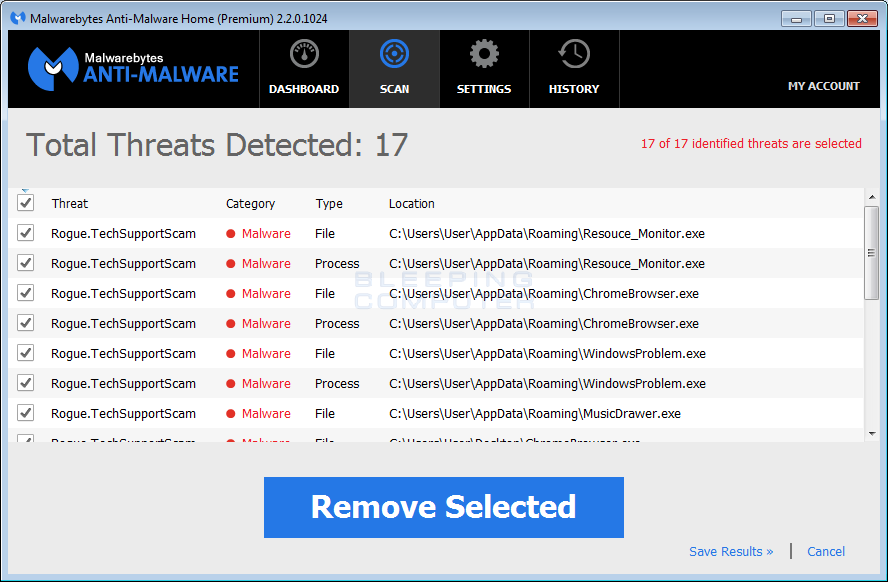Click the red Malware dot in first threat row
This screenshot has height=582, width=888.
[230, 234]
